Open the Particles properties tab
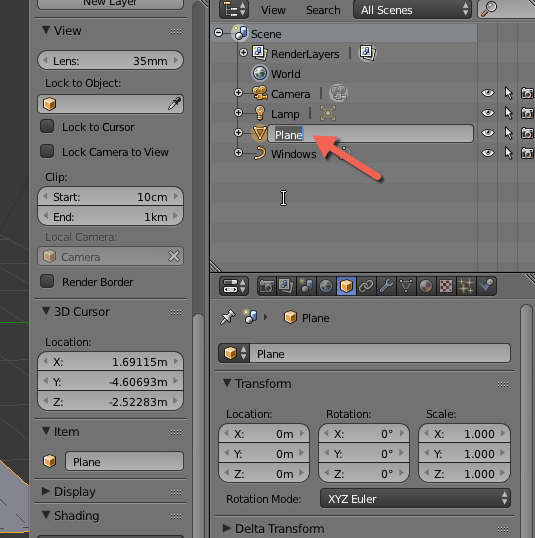535x538 pixels. (x=466, y=286)
